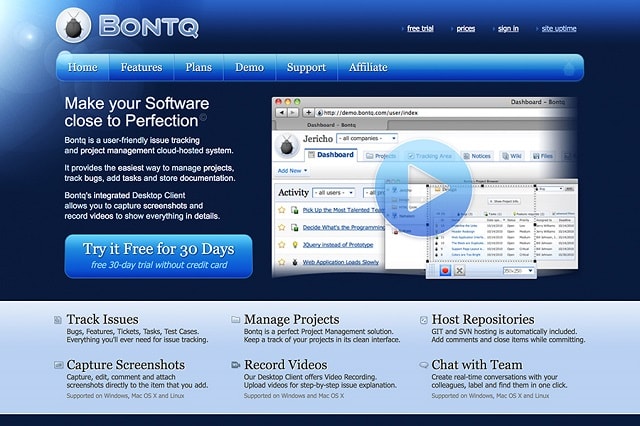Viewport: 640px width, 426px height.
Task: Click the Track Issues icon
Action: (x=58, y=320)
